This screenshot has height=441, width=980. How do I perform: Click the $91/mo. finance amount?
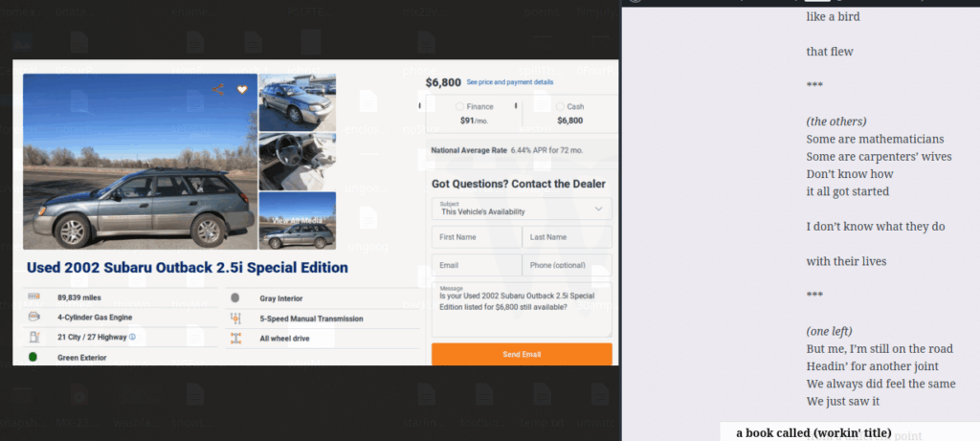click(x=475, y=121)
